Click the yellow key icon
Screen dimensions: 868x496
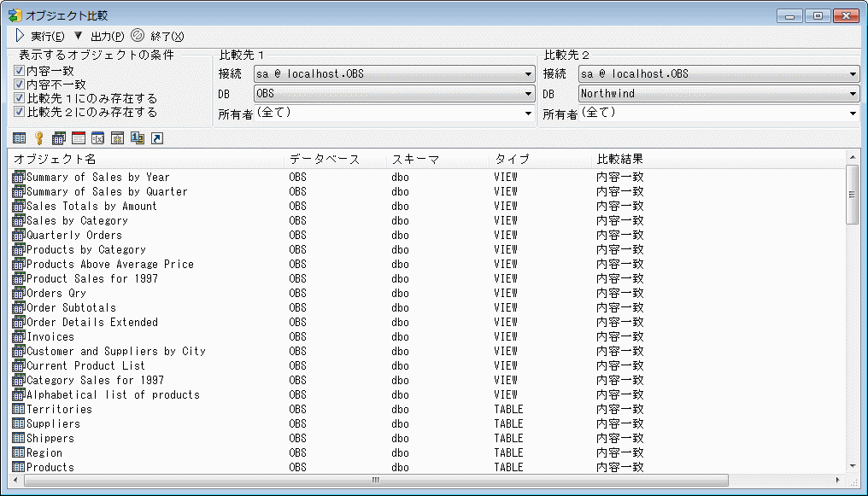coord(38,138)
